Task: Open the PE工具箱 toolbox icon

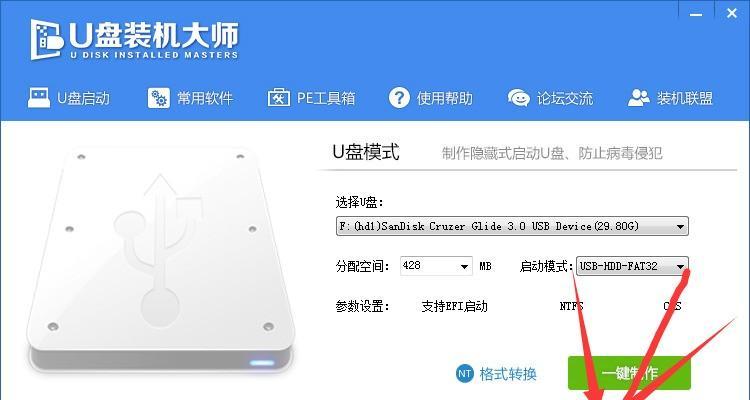Action: pos(278,98)
